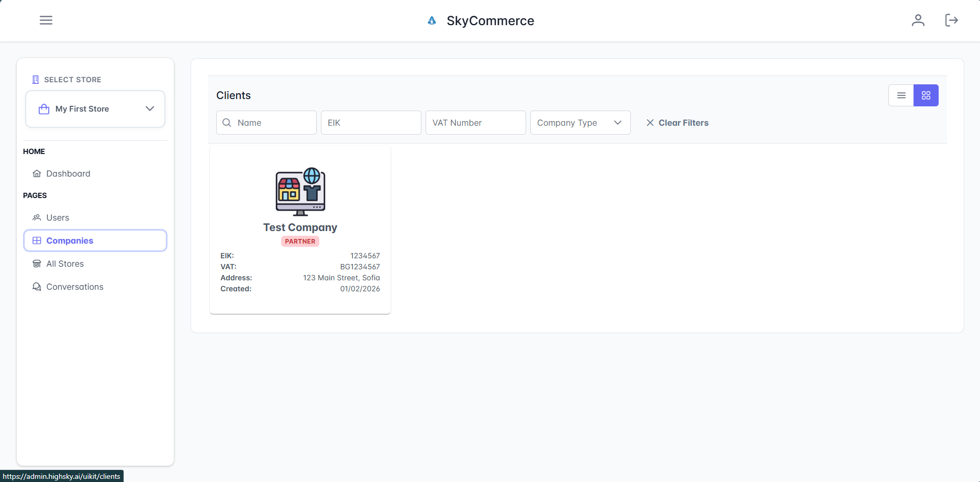Navigate to All Stores

tap(95, 264)
